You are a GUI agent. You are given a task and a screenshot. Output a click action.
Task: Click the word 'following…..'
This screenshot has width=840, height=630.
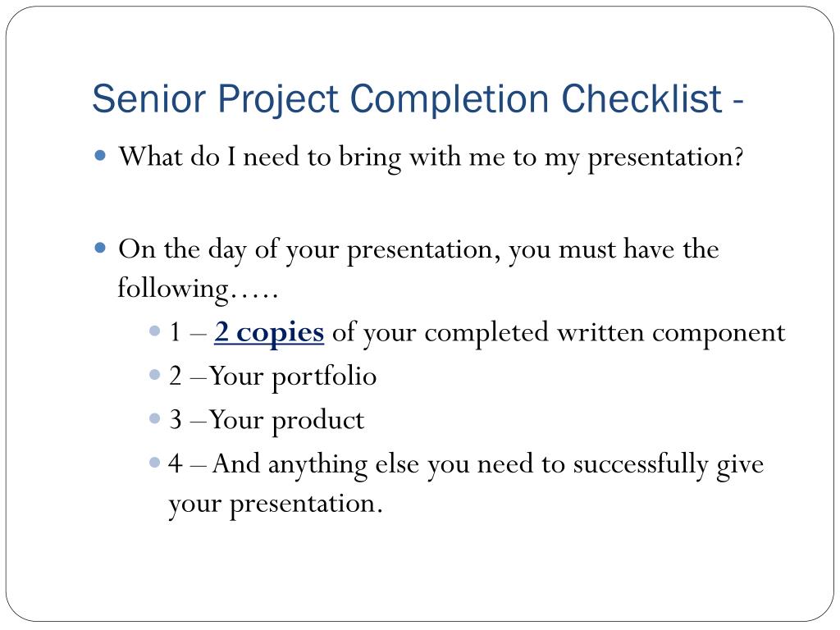(198, 290)
